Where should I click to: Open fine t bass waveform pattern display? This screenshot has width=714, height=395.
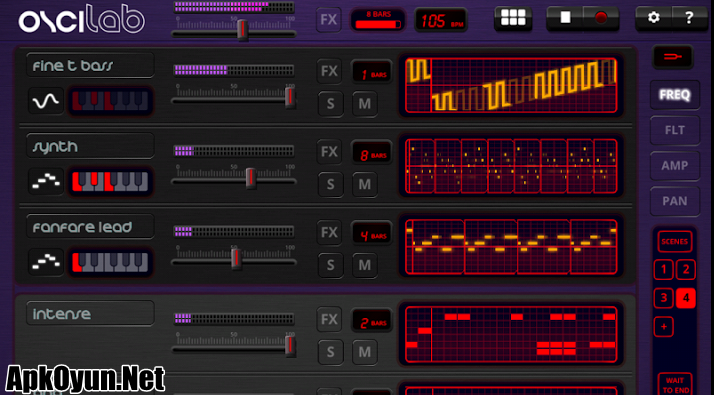pos(511,85)
